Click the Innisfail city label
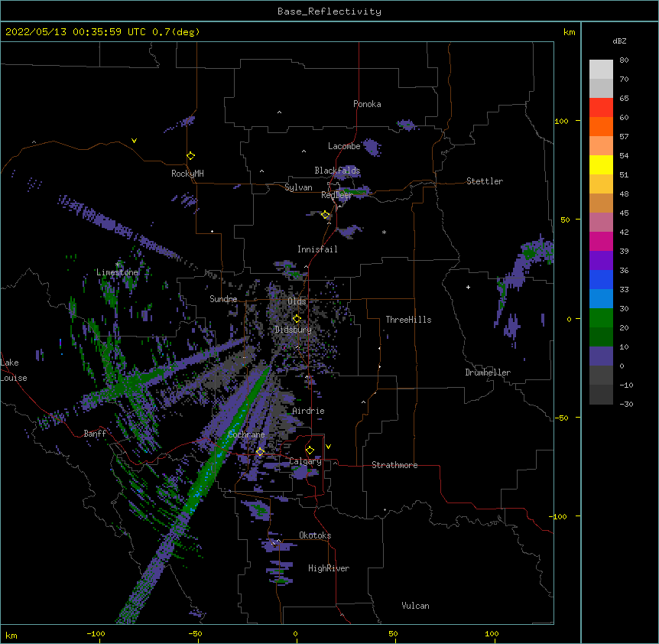This screenshot has width=659, height=644. (x=317, y=249)
